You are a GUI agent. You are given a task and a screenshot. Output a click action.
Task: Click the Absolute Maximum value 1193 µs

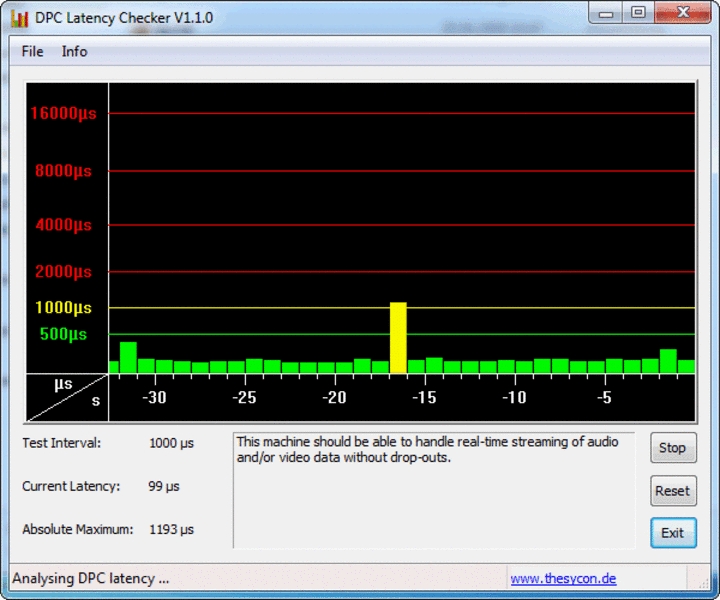pyautogui.click(x=171, y=529)
